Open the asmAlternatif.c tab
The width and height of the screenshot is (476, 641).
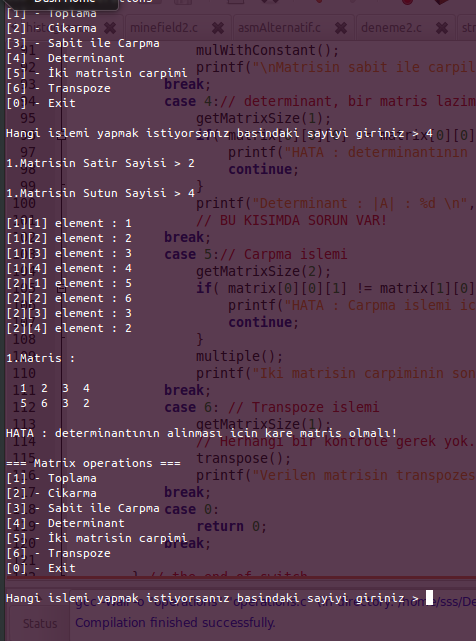click(279, 28)
